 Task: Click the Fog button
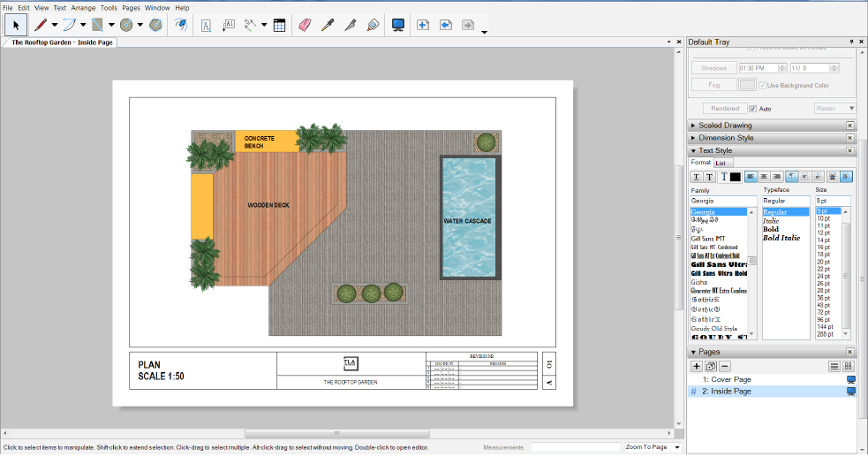pos(714,86)
